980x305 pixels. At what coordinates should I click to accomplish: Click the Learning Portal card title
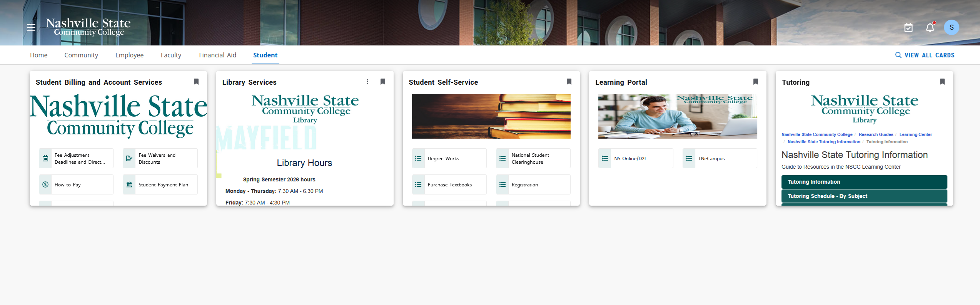[621, 82]
